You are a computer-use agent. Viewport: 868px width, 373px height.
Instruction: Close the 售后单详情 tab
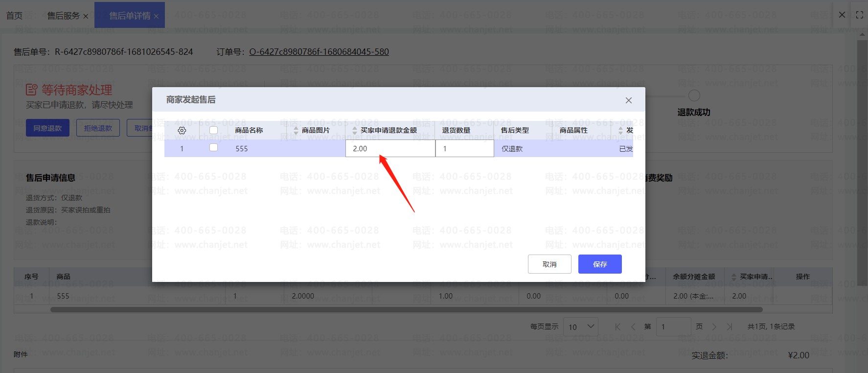point(156,16)
